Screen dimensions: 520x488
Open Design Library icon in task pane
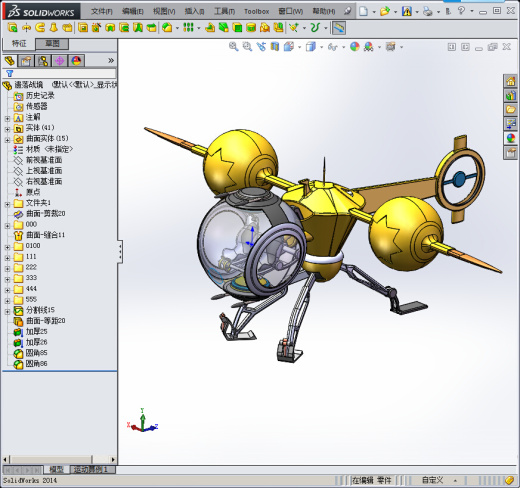click(510, 95)
